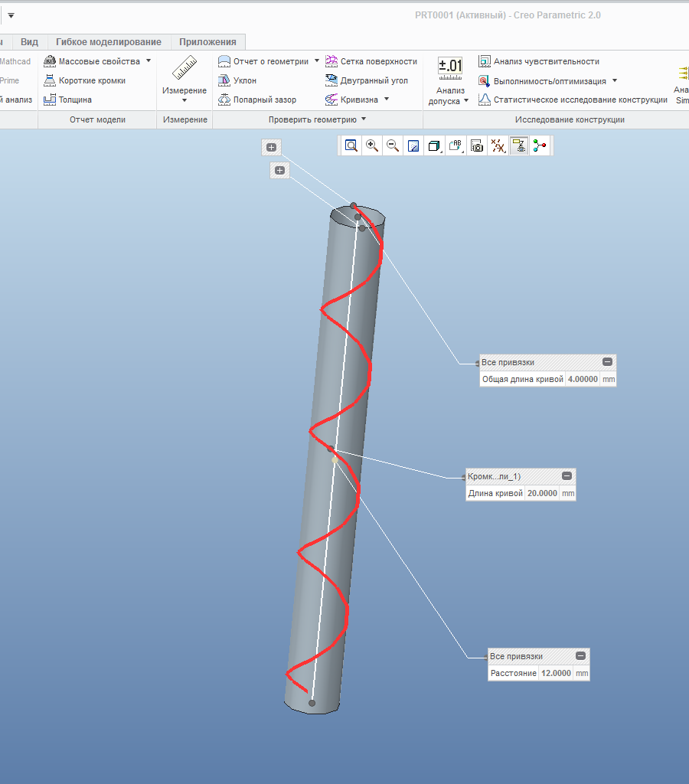Open the Saved Orientations icon
Viewport: 689px width, 784px height.
coord(456,145)
